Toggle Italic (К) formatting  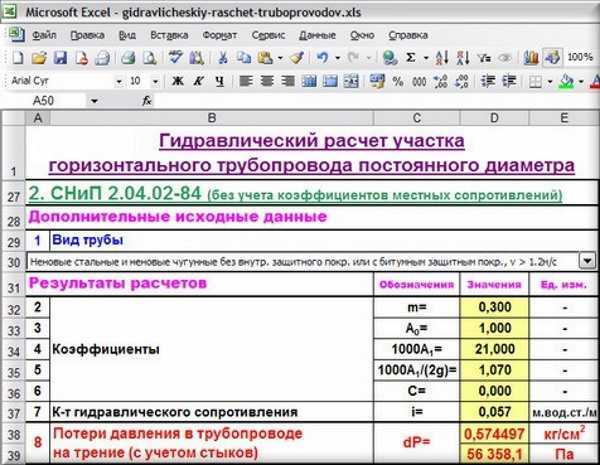198,81
